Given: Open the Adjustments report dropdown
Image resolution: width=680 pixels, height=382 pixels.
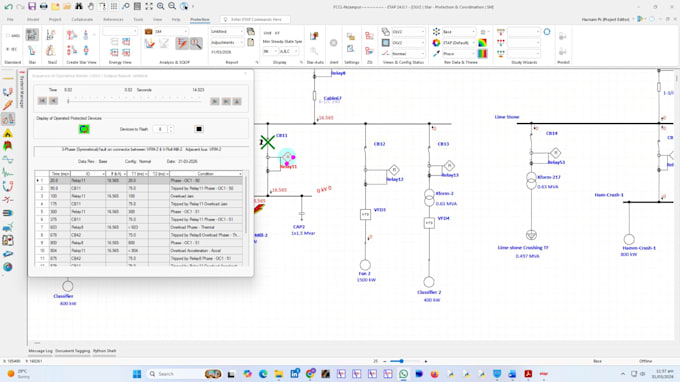Looking at the screenshot, I should click(227, 42).
